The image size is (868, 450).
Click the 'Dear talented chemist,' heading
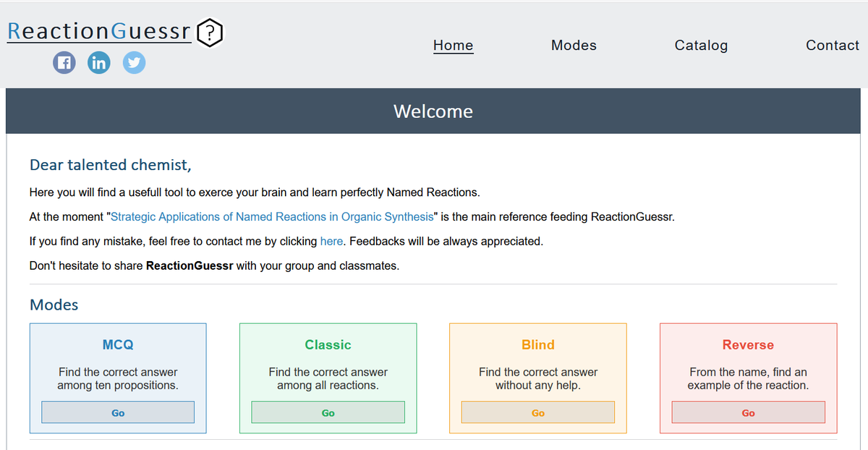111,165
